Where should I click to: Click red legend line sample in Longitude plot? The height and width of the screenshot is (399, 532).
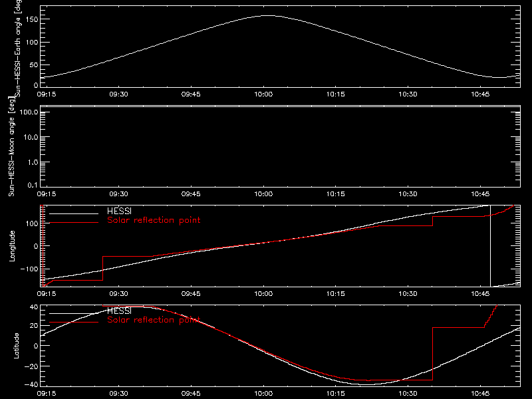tap(74, 223)
